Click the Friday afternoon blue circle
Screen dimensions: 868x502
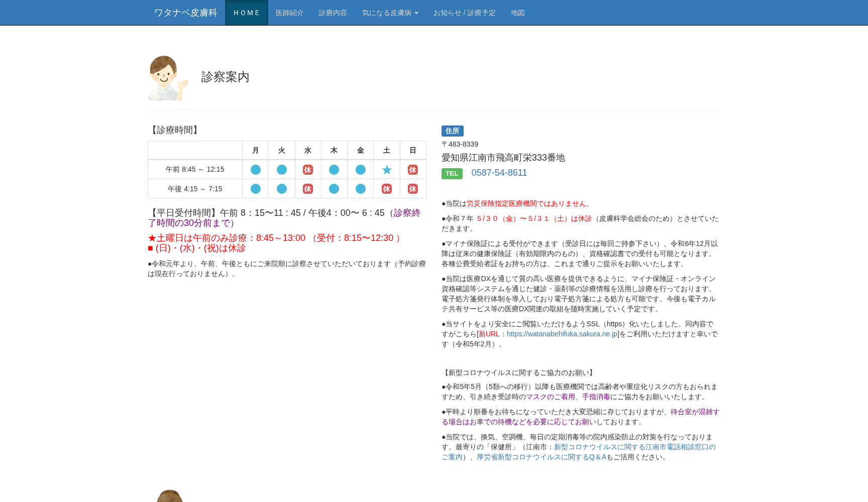point(360,189)
